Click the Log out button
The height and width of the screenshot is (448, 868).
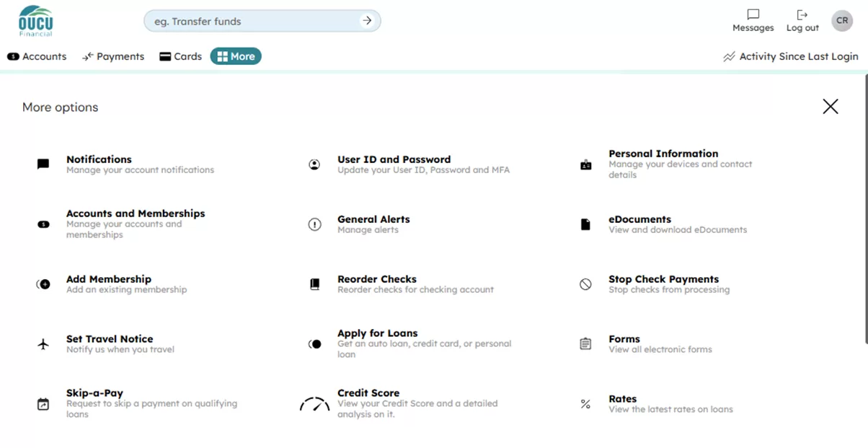point(802,21)
